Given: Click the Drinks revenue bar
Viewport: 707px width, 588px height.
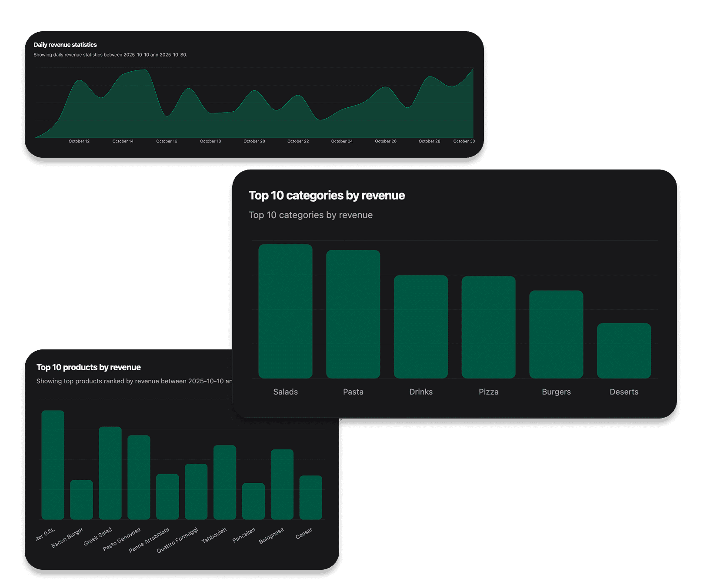Looking at the screenshot, I should coord(420,326).
